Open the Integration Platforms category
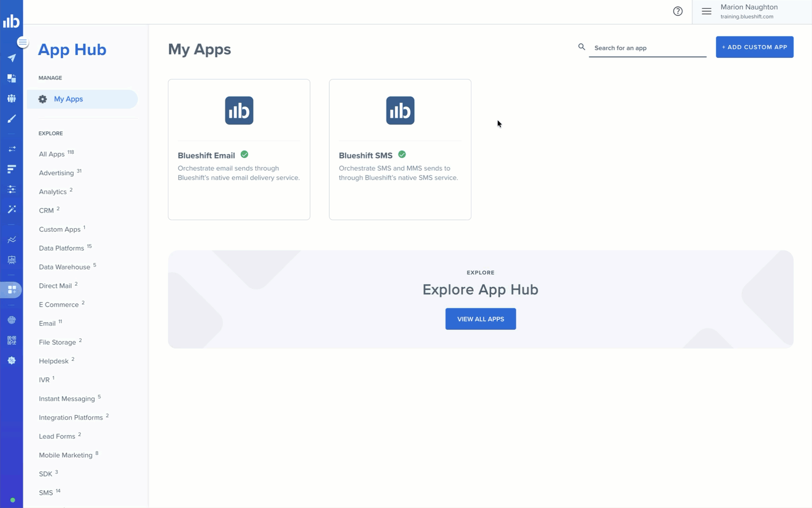This screenshot has width=812, height=508. (74, 417)
